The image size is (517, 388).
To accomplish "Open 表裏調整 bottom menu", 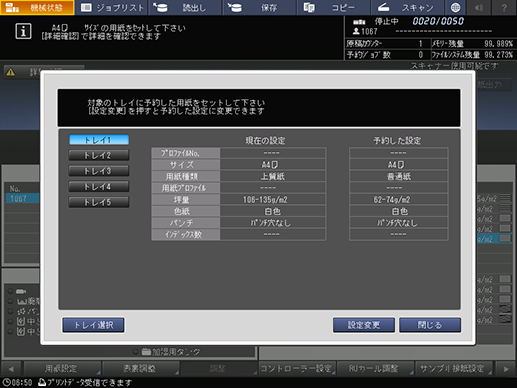I will click(x=140, y=369).
